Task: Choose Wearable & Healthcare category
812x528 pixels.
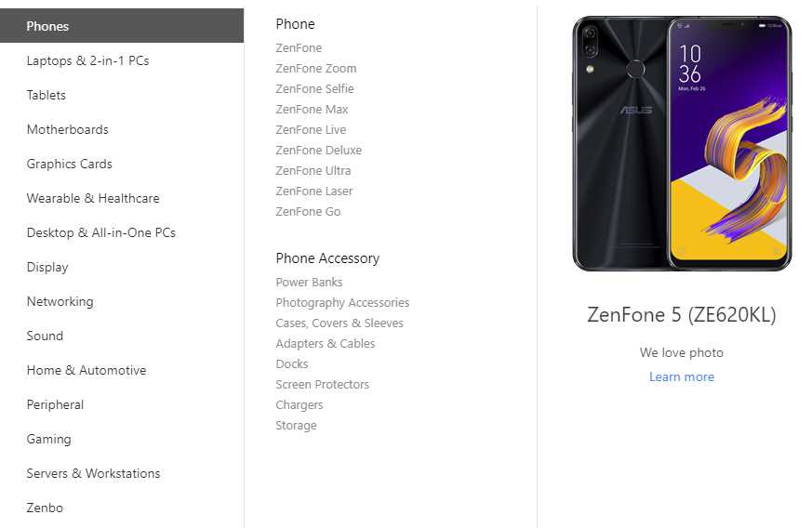Action: [93, 198]
